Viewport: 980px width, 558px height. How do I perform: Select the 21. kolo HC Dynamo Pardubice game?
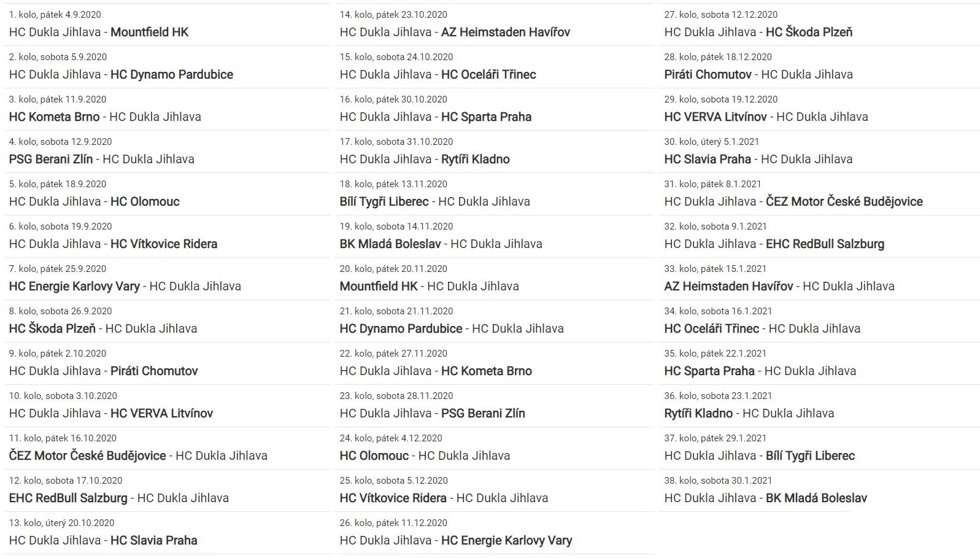452,328
